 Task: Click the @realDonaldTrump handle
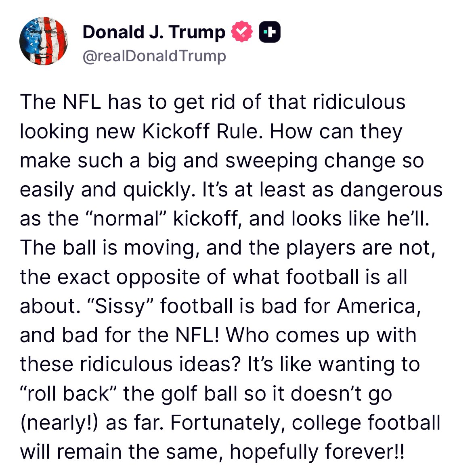(x=154, y=56)
